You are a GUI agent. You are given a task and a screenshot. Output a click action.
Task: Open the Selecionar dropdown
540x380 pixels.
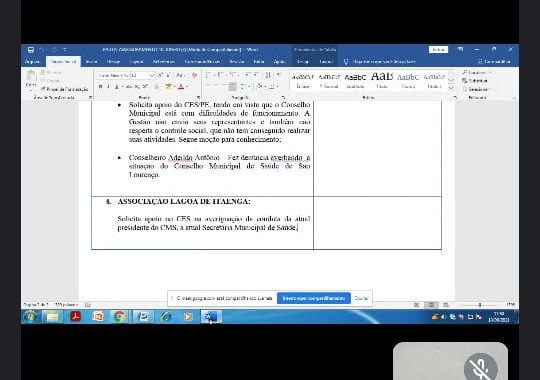[x=477, y=89]
